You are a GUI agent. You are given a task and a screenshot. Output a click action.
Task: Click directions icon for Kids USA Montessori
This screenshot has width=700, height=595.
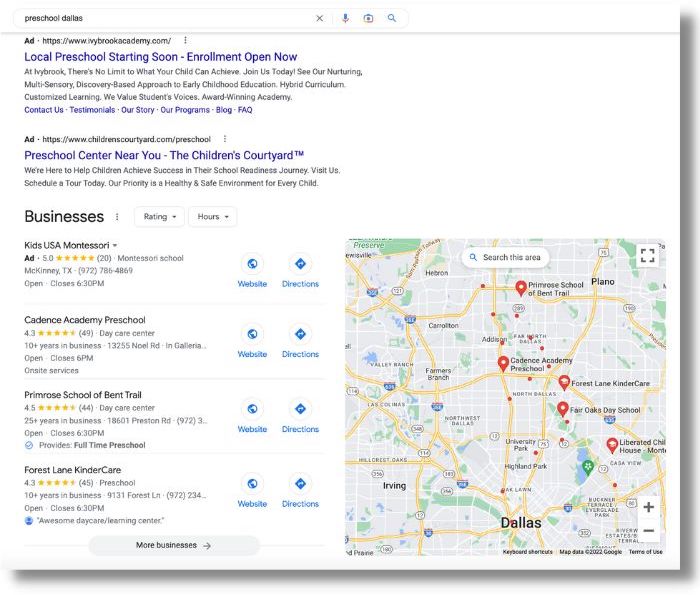tap(300, 264)
